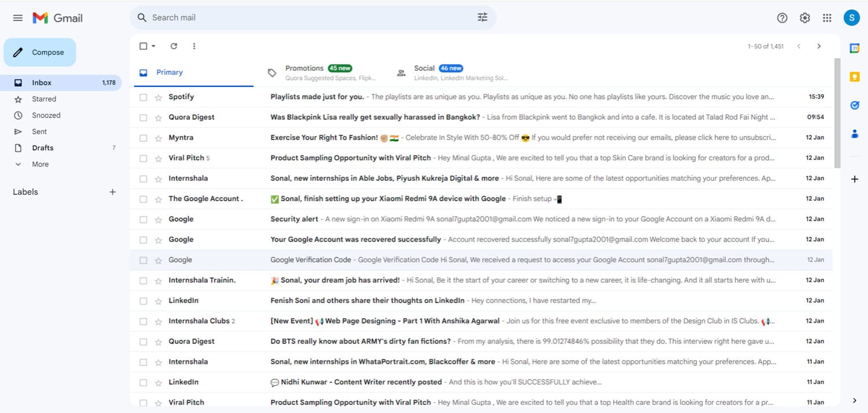
Task: Open Contacts side panel
Action: click(855, 134)
